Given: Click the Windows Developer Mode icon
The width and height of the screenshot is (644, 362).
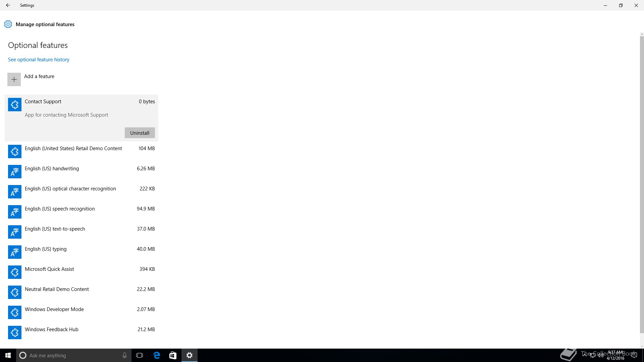Looking at the screenshot, I should point(14,312).
